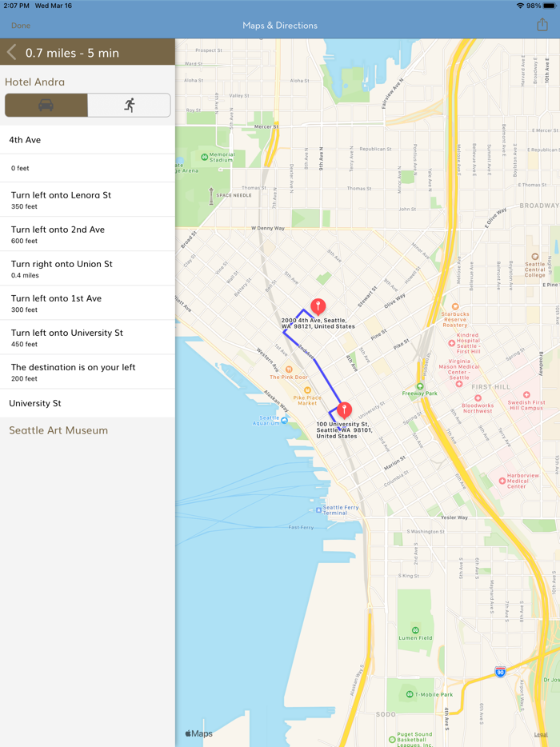Image resolution: width=560 pixels, height=747 pixels.
Task: Tap Done to close directions
Action: (21, 26)
